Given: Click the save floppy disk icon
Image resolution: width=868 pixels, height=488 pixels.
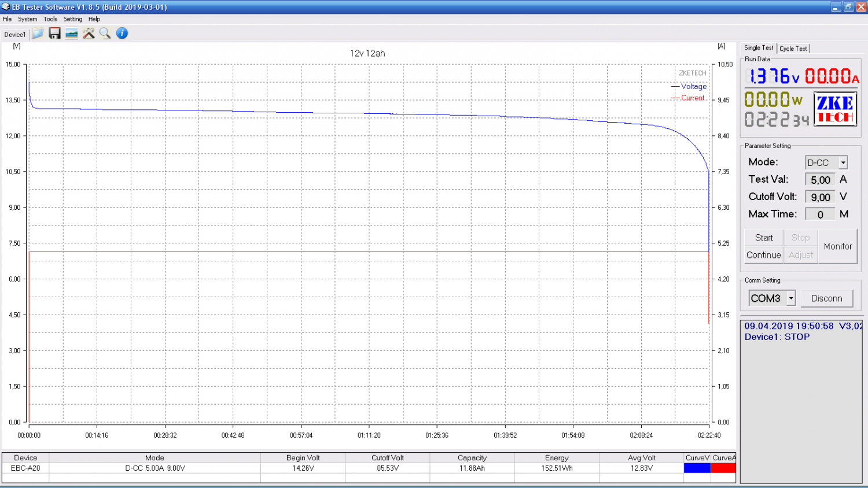Looking at the screenshot, I should pos(54,34).
